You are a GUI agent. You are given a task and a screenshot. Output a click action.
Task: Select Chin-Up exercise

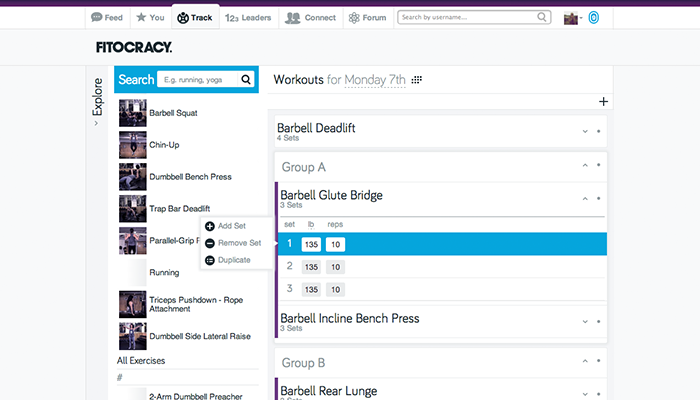pos(164,145)
